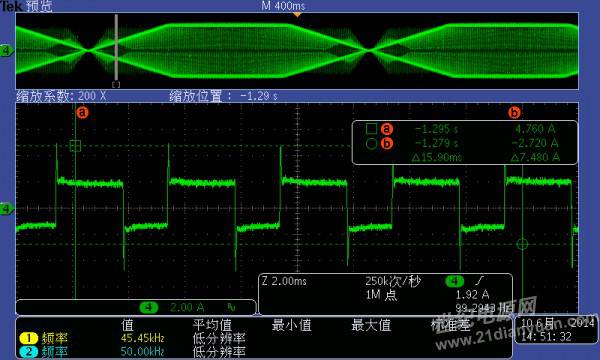Click channel 4 ground indicator in zoom window

click(7, 209)
